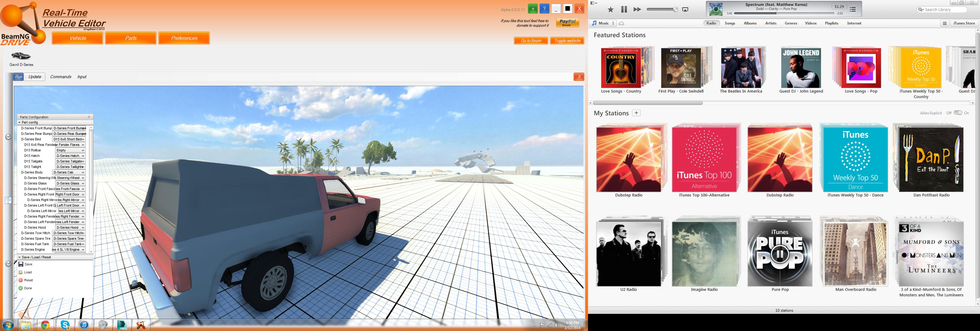This screenshot has height=331, width=980.
Task: Click the Windows Start button
Action: click(x=8, y=325)
